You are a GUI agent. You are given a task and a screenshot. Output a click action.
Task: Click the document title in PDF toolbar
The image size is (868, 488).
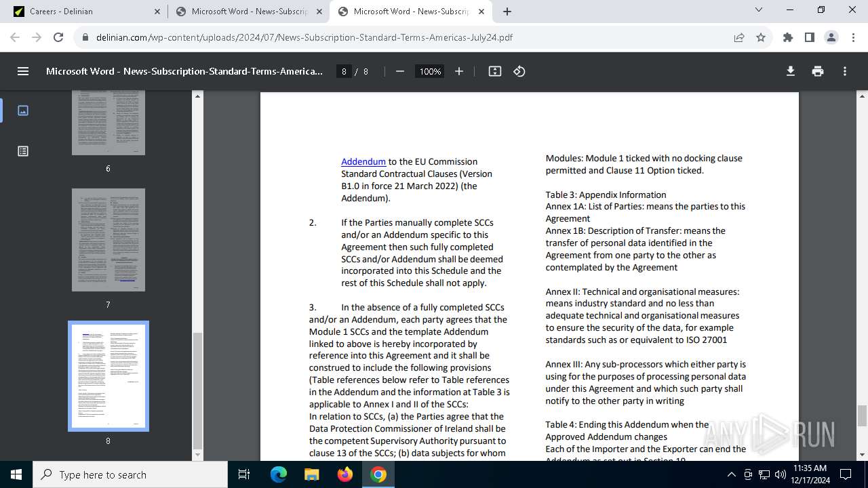(184, 71)
